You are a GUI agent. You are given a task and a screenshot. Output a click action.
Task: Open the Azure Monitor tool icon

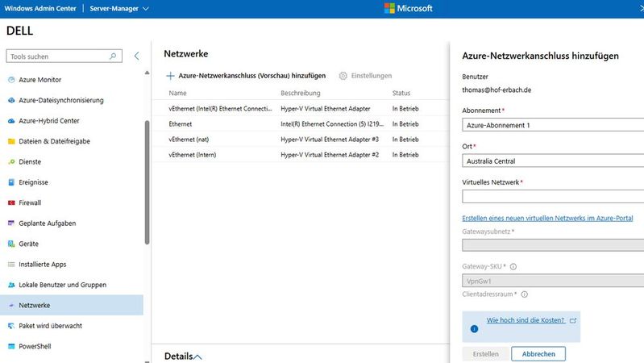pyautogui.click(x=11, y=80)
